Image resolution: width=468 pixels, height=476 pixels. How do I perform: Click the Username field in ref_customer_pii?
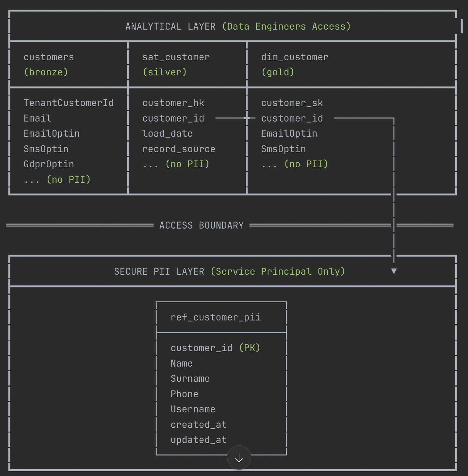click(193, 409)
